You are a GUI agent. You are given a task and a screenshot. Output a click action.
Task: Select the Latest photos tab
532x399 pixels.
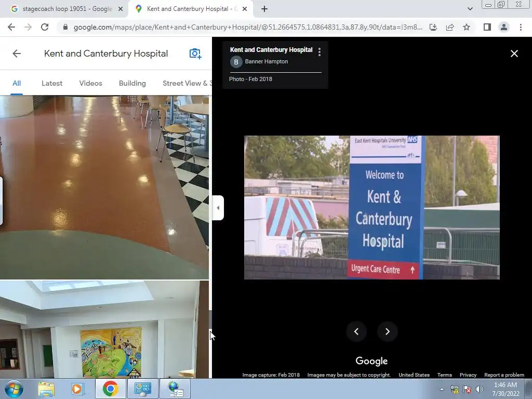pyautogui.click(x=52, y=83)
